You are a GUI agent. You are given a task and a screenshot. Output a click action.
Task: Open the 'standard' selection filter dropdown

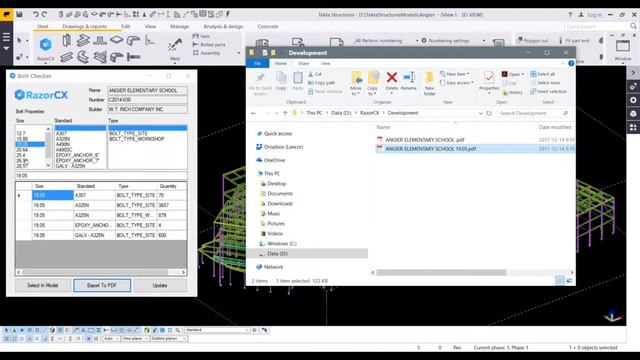217,330
